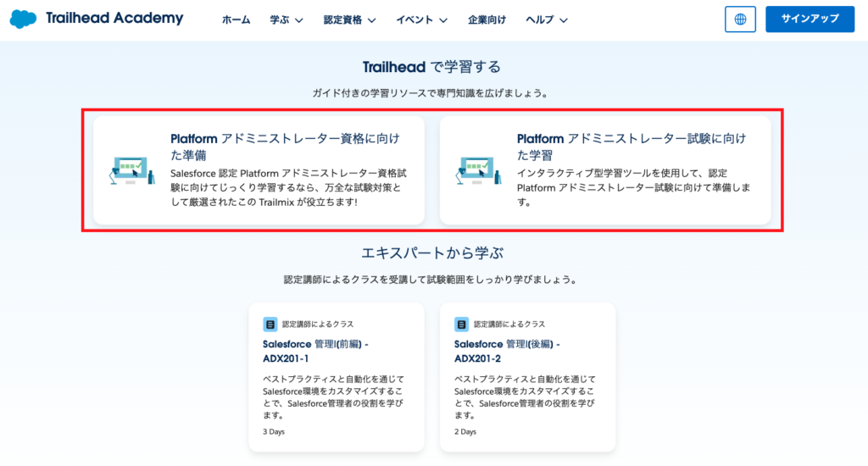The height and width of the screenshot is (466, 868).
Task: Click 認定講師によるクラス label on ADX201-1 card
Action: 318,325
